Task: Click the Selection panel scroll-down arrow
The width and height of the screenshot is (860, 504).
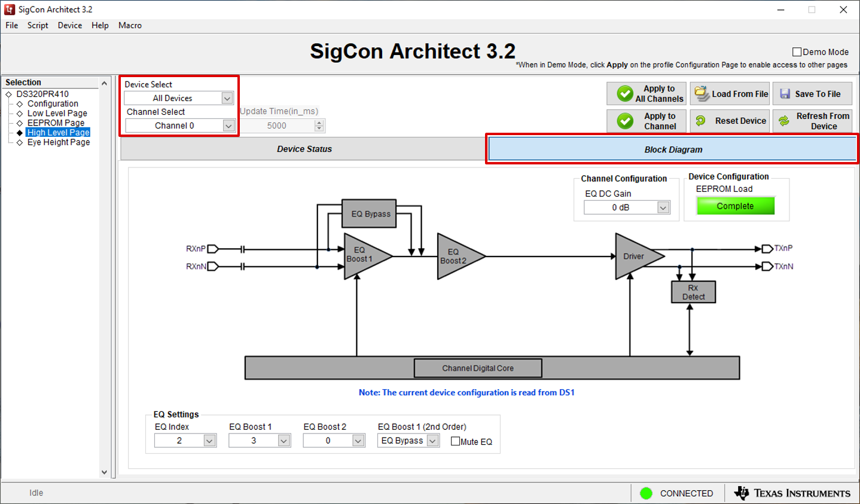Action: coord(104,472)
